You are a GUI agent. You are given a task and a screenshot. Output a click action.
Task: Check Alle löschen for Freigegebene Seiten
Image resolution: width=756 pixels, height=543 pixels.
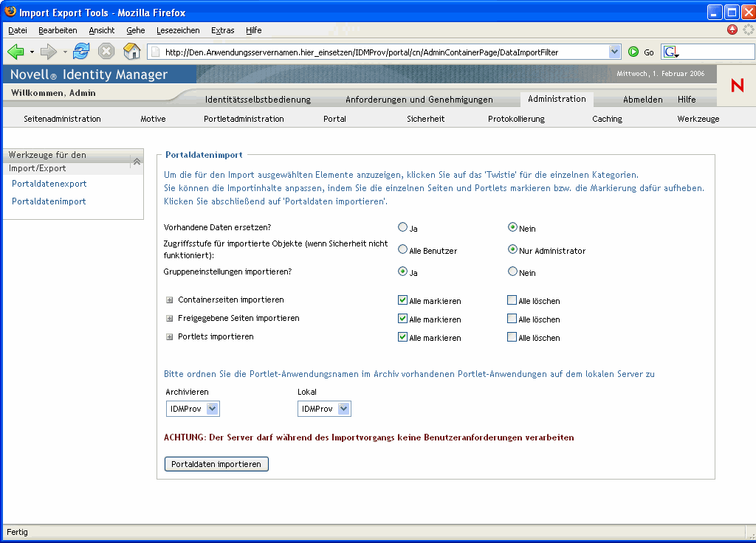tap(512, 318)
